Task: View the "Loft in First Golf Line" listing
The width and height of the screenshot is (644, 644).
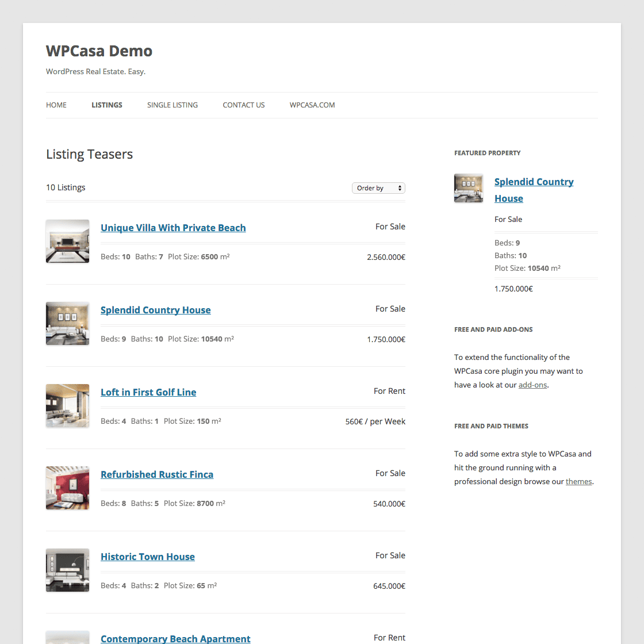Action: (x=148, y=392)
